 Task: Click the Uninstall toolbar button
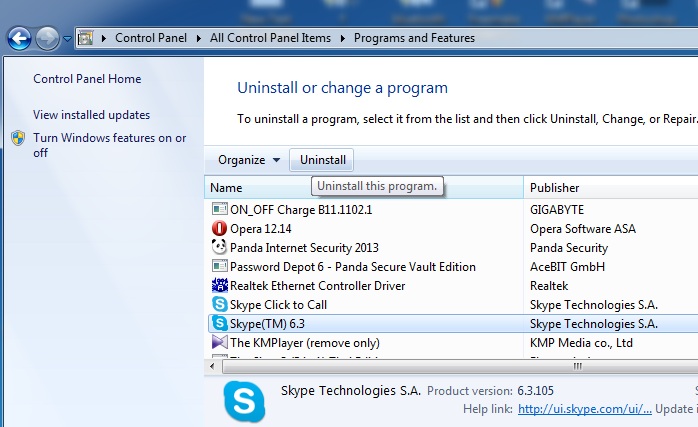pyautogui.click(x=322, y=160)
